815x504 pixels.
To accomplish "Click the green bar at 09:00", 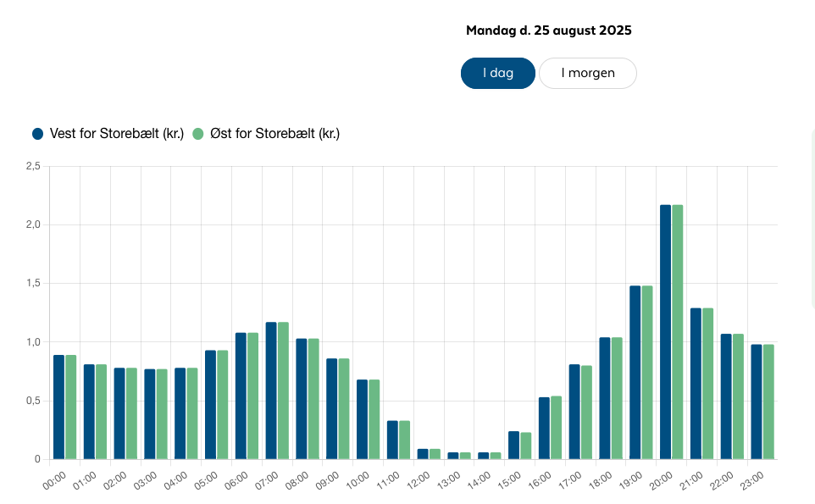I will click(x=344, y=408).
